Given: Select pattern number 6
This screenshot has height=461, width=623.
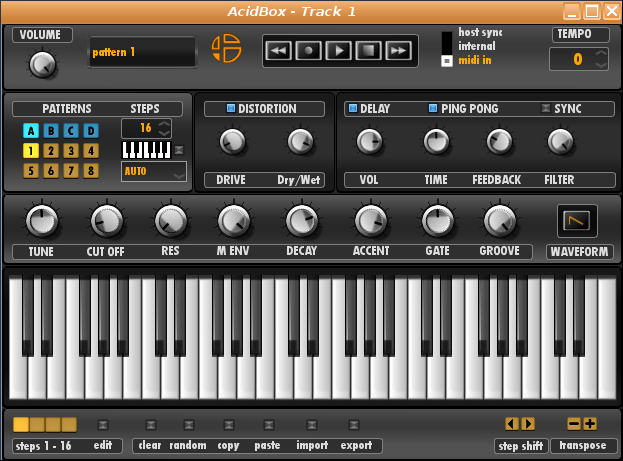Looking at the screenshot, I should point(51,171).
